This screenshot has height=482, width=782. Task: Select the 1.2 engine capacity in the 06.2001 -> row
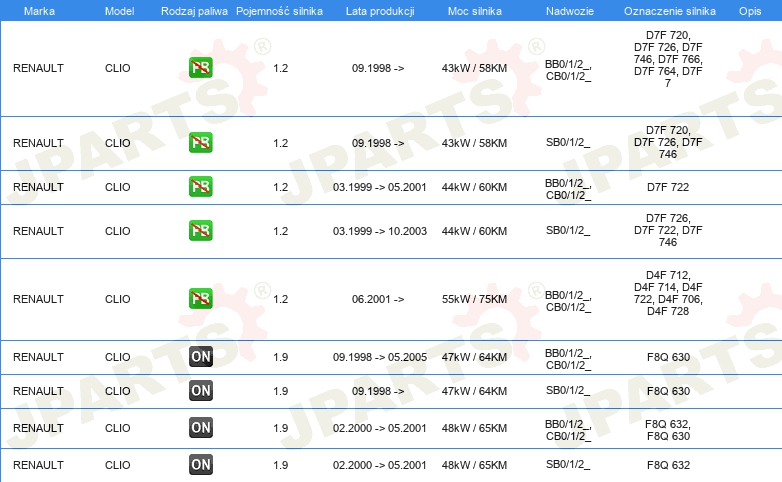click(281, 299)
